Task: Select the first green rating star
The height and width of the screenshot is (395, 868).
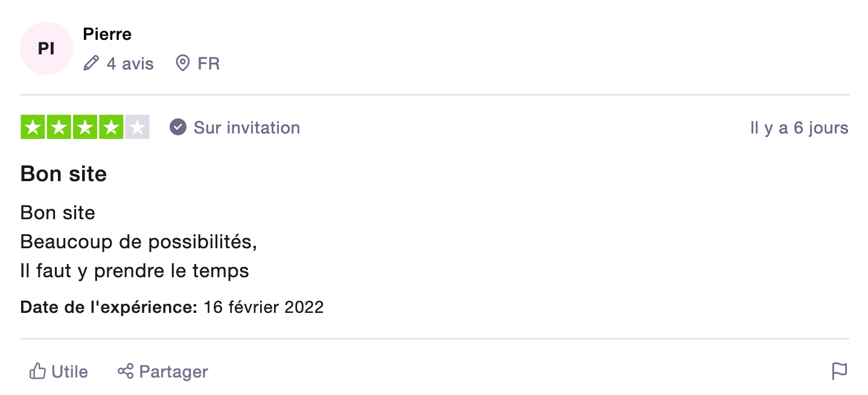Action: coord(33,127)
